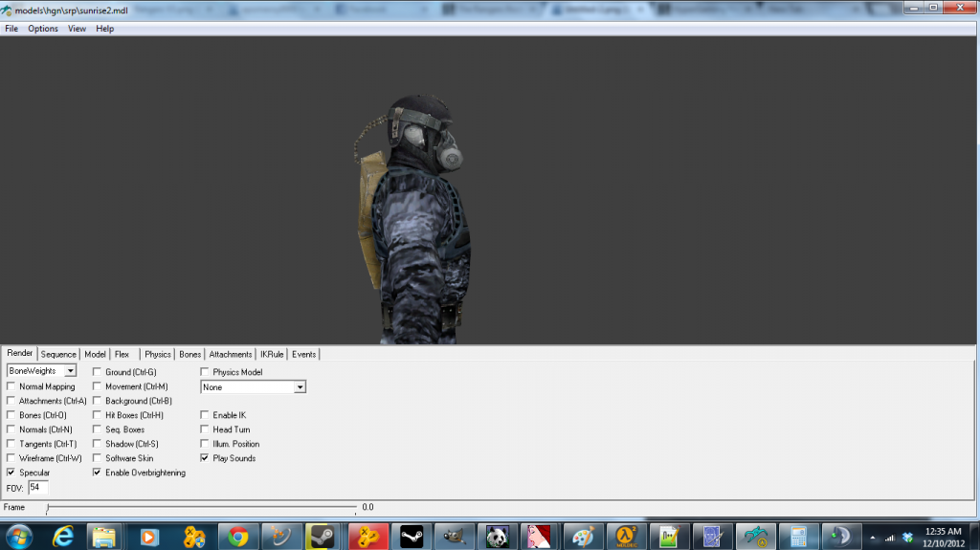Toggle Normals (Ctrl-N) checkbox
This screenshot has height=550, width=980.
(x=11, y=429)
